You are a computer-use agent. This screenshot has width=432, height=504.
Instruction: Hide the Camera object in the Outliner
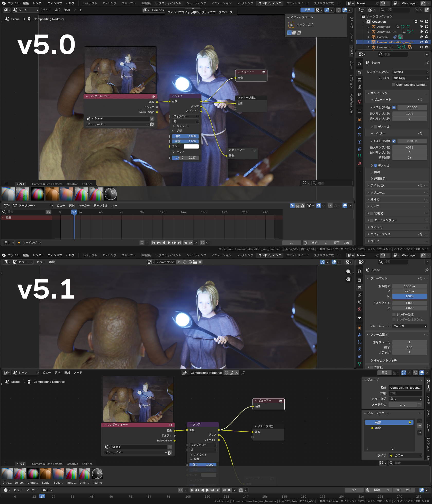click(x=421, y=37)
